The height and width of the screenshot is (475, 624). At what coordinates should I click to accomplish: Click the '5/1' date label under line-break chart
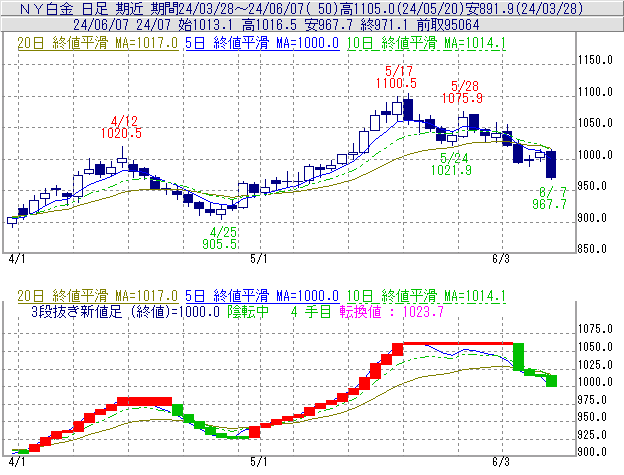click(259, 461)
